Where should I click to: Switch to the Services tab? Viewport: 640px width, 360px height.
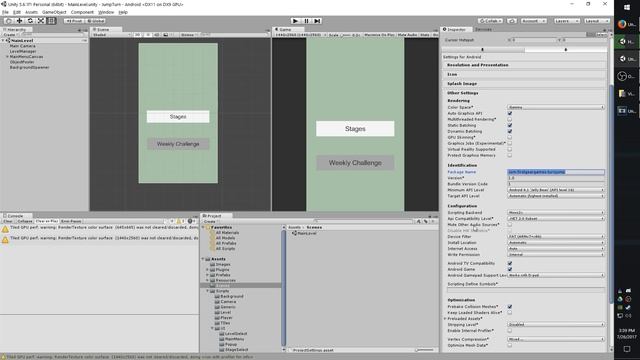coord(483,29)
